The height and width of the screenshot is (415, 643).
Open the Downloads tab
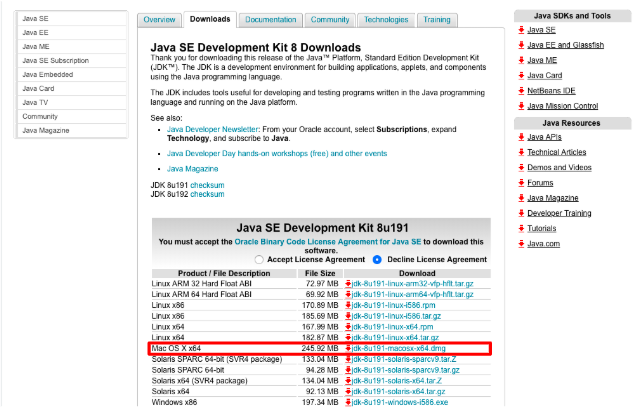(x=210, y=19)
